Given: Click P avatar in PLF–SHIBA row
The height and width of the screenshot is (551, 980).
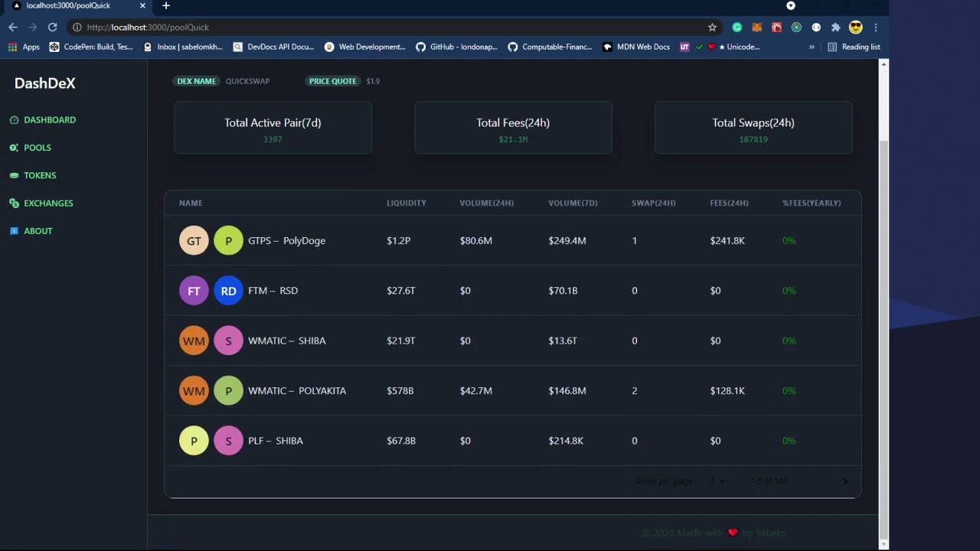Looking at the screenshot, I should 194,441.
